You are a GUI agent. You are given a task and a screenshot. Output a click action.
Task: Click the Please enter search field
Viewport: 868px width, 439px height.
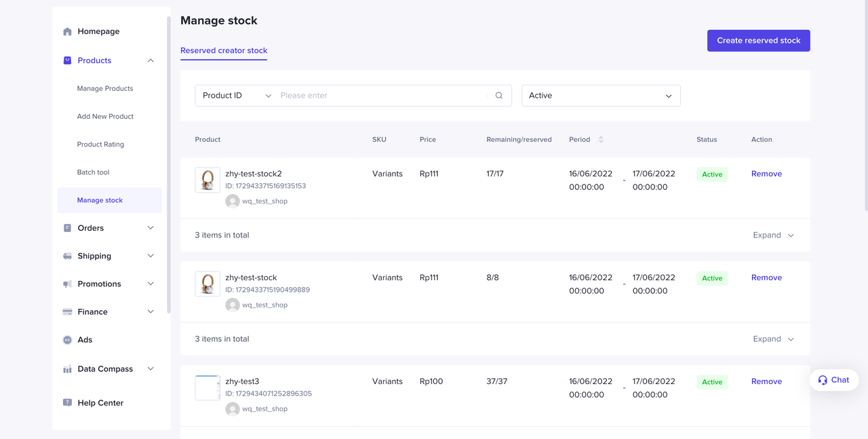382,96
